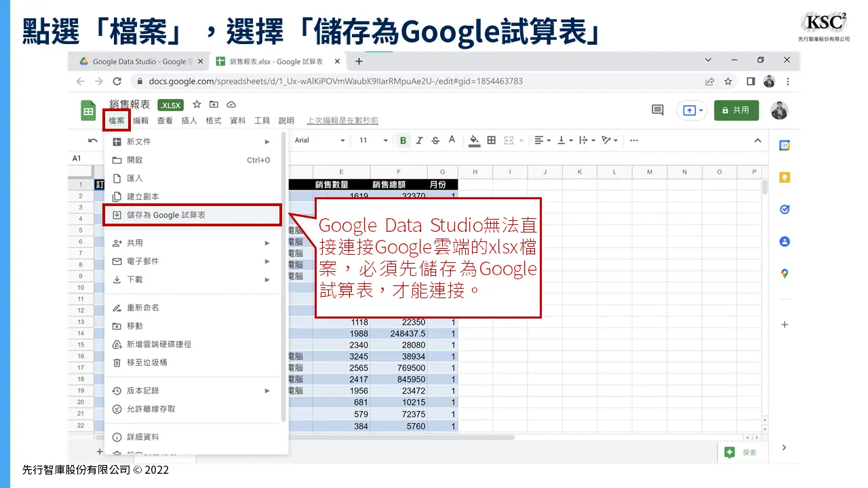Select 建立副本 menu item
Viewport: 868px width, 488px height.
[x=193, y=197]
